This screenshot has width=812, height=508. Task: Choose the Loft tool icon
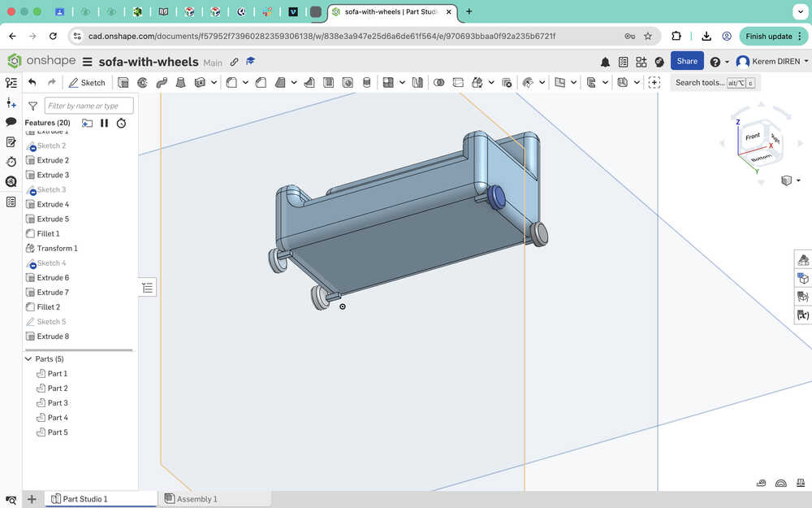click(179, 82)
